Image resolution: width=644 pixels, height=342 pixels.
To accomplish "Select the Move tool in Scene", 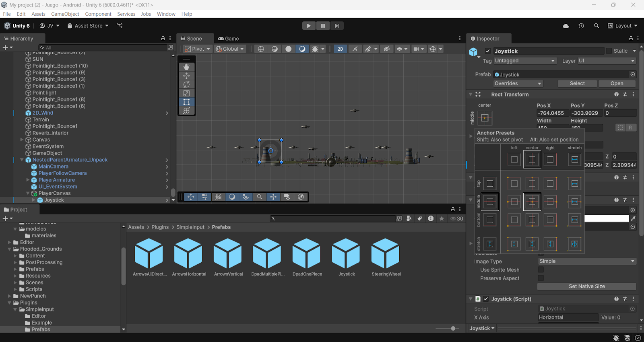I will [186, 76].
